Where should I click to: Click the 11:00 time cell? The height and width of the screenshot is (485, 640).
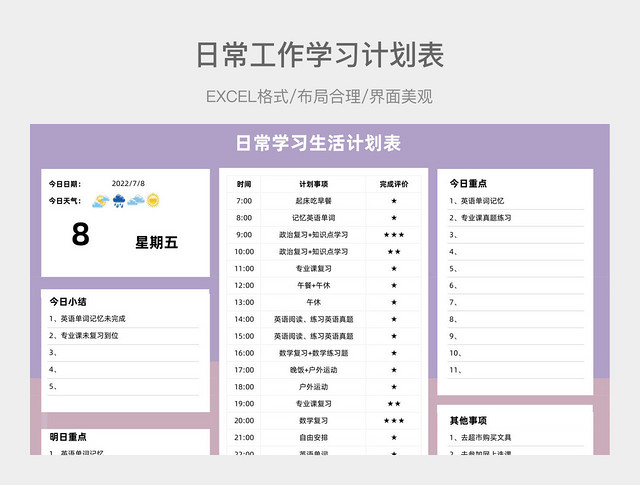pos(244,269)
